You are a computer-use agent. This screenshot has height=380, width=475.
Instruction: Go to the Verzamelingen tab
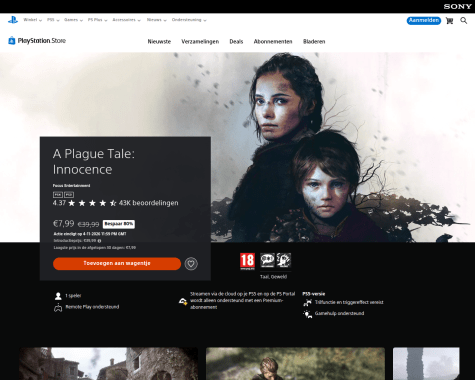tap(200, 42)
